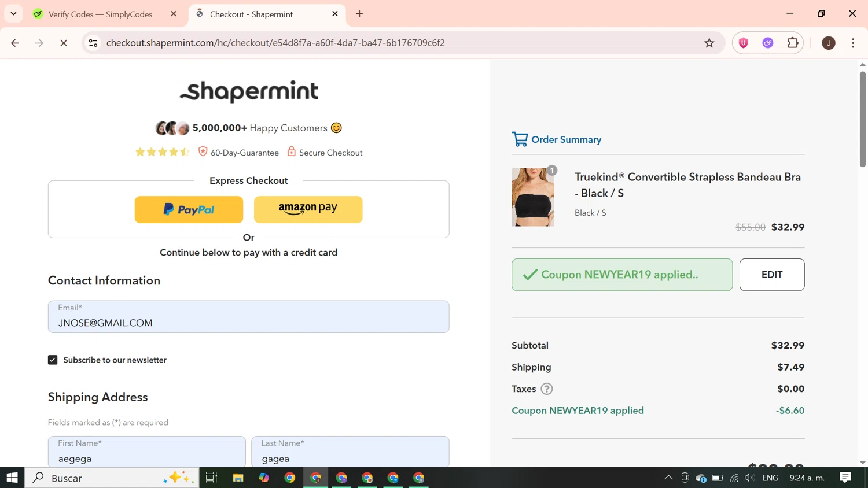Open File Explorer from the taskbar

click(x=238, y=478)
